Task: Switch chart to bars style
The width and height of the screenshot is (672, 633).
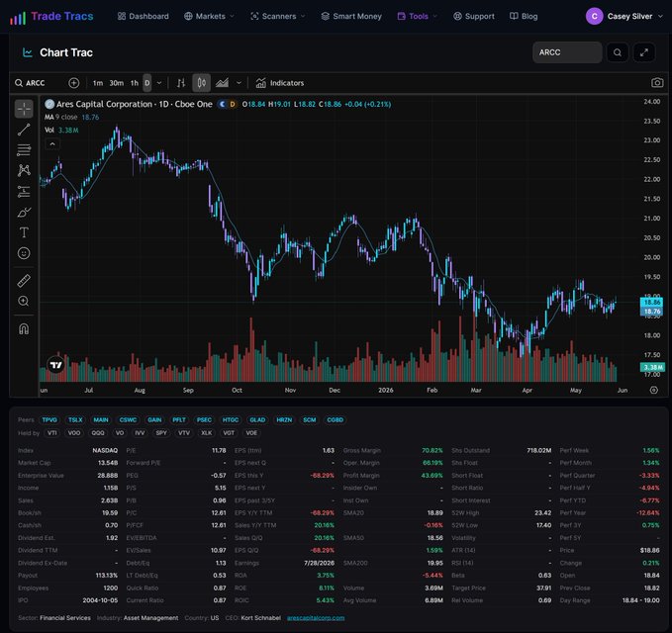Action: [181, 83]
